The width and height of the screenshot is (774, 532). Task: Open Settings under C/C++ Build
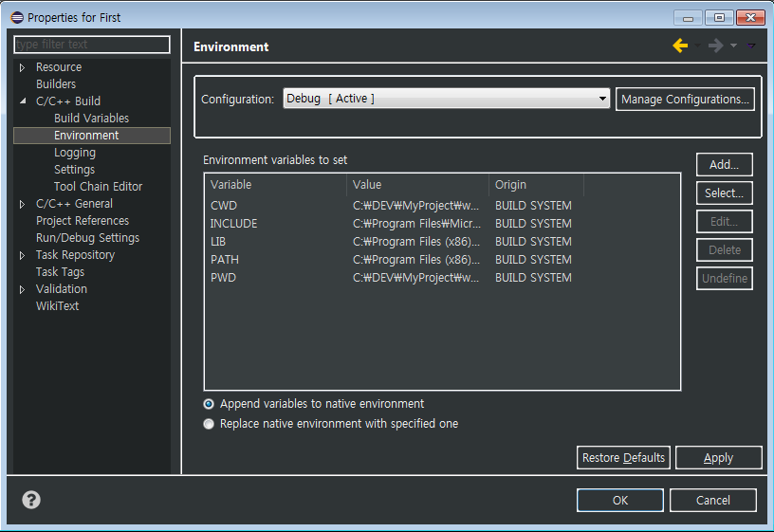[x=74, y=169]
